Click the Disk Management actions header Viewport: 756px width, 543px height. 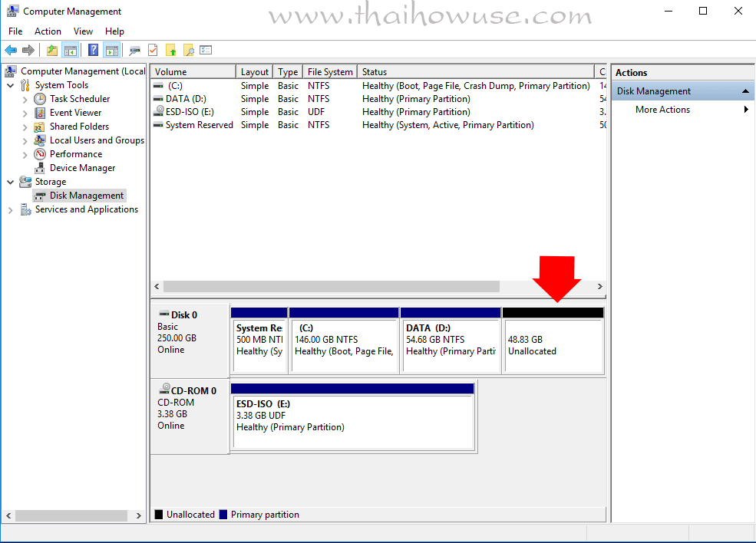[683, 91]
